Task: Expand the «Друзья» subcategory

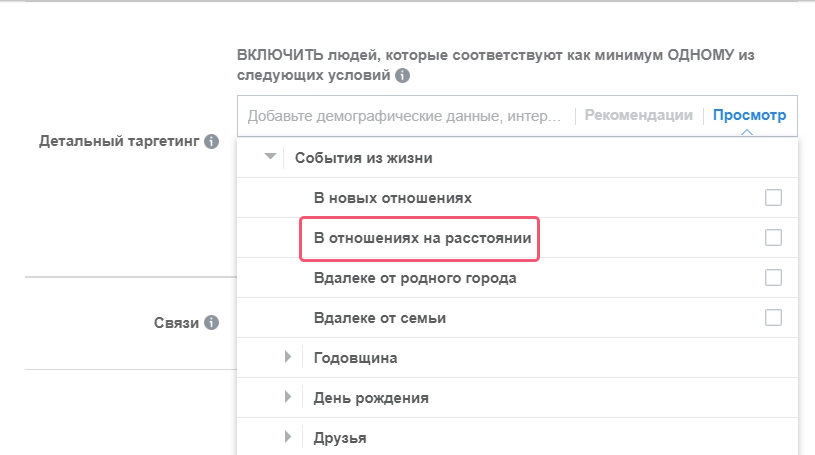Action: point(288,437)
